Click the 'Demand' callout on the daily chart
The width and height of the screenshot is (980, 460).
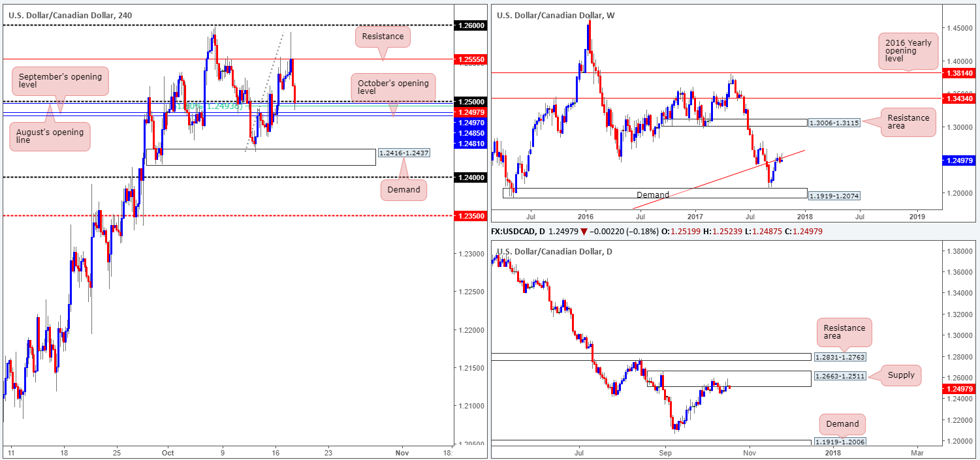[842, 423]
